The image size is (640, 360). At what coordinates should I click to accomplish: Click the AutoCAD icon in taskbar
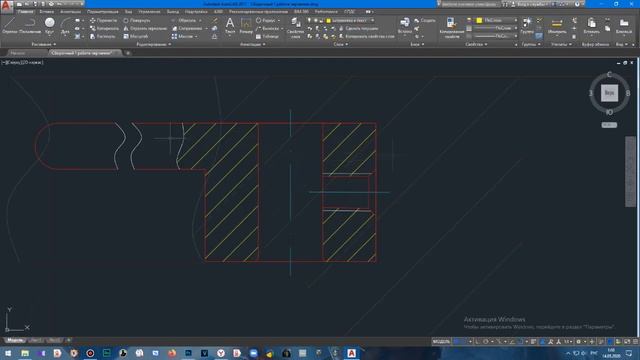pyautogui.click(x=351, y=353)
